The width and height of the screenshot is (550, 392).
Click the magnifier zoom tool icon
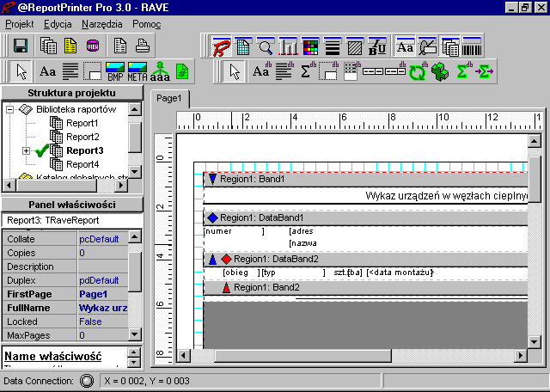[x=266, y=46]
